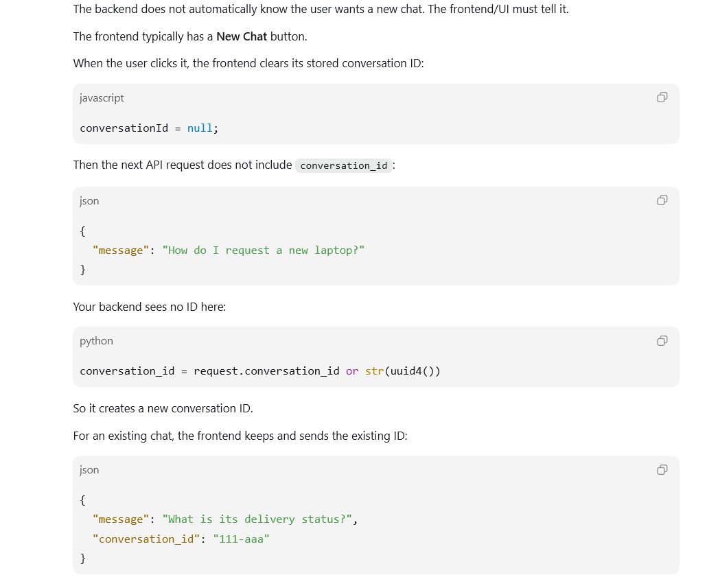Click the "How do I request a new laptop?" string
This screenshot has width=718, height=588.
pyautogui.click(x=264, y=250)
